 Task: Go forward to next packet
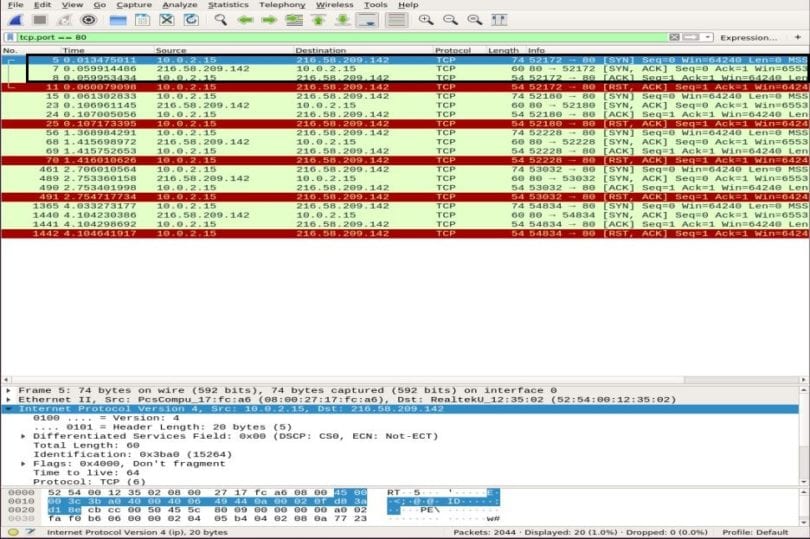tap(269, 20)
